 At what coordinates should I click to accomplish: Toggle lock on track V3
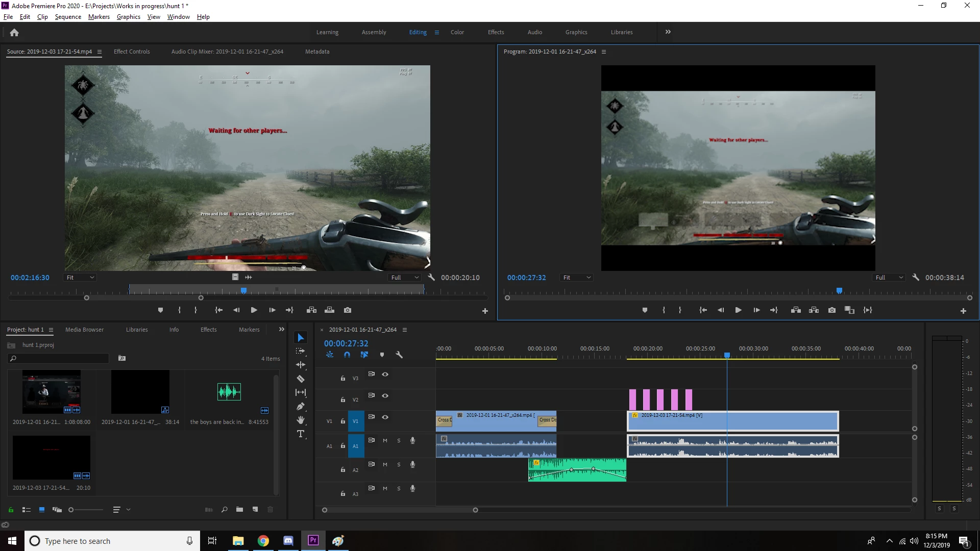point(343,378)
